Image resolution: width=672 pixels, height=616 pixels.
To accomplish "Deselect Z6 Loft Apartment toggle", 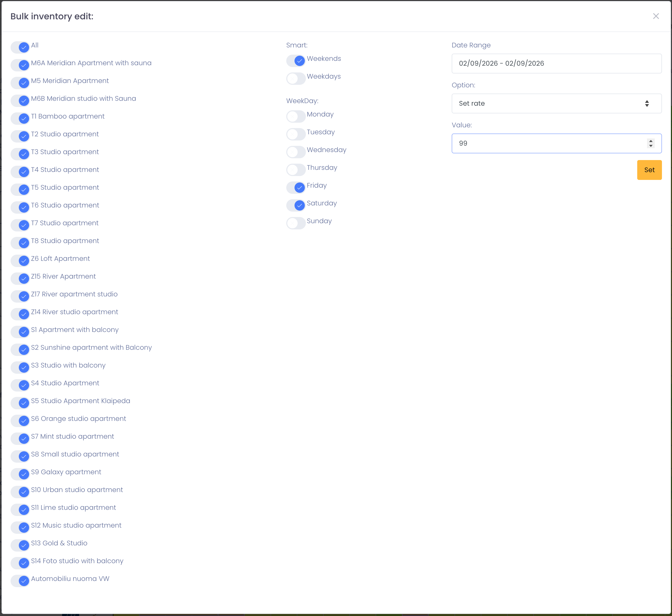I will pyautogui.click(x=20, y=261).
